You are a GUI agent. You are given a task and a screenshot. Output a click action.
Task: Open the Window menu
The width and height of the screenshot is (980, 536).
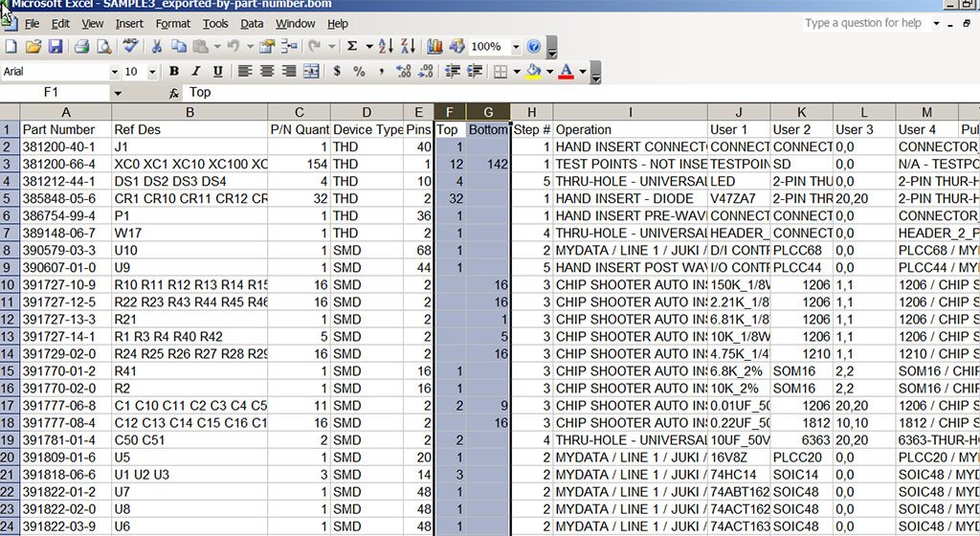pos(296,24)
